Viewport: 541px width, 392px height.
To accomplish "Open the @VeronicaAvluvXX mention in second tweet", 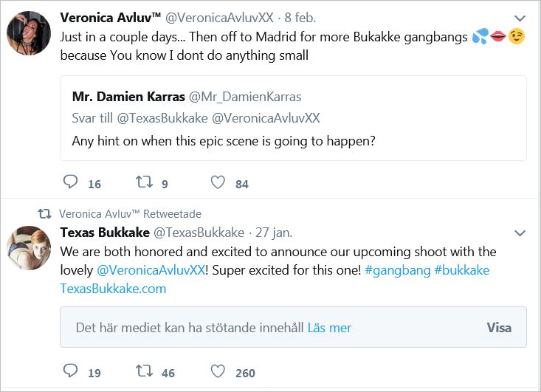I will (151, 270).
